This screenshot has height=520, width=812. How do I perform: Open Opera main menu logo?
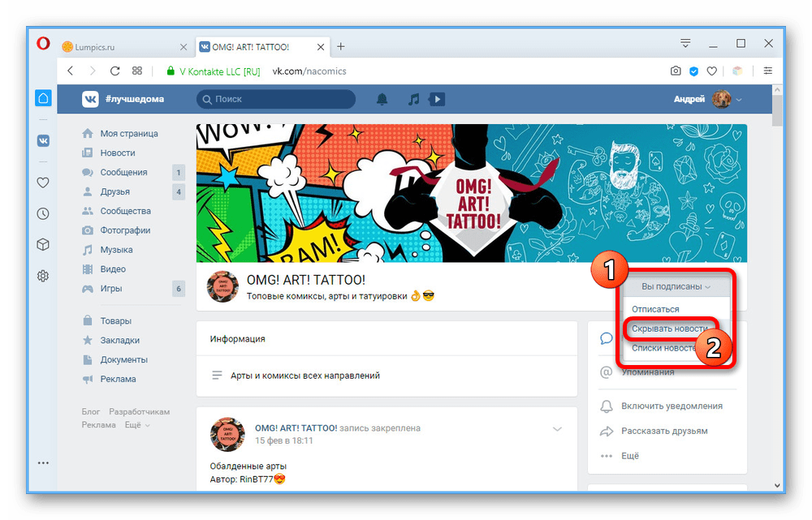[x=44, y=44]
